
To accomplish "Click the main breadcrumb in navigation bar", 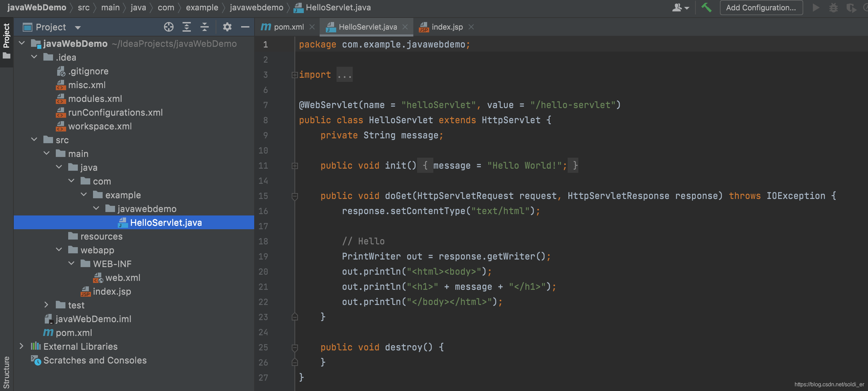I will 110,8.
